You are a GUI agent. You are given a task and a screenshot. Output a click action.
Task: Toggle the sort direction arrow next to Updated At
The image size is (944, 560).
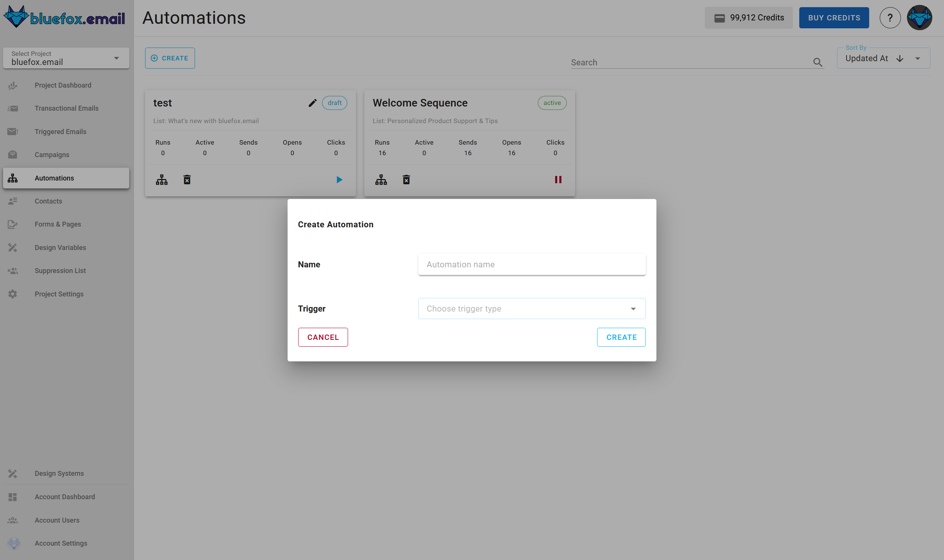pos(899,58)
